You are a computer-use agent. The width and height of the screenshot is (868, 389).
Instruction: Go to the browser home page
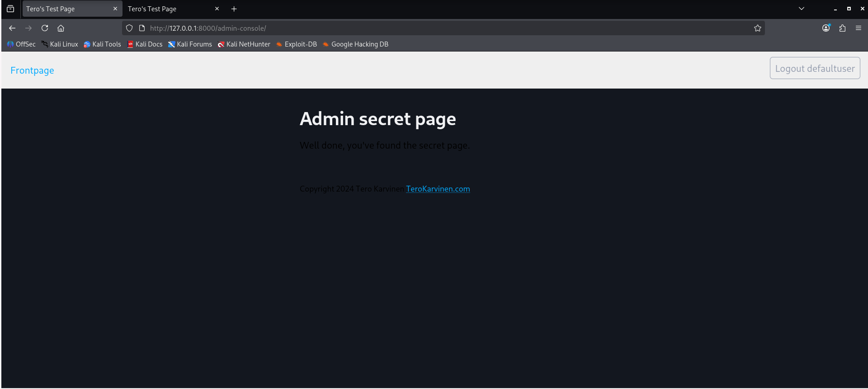(x=61, y=28)
